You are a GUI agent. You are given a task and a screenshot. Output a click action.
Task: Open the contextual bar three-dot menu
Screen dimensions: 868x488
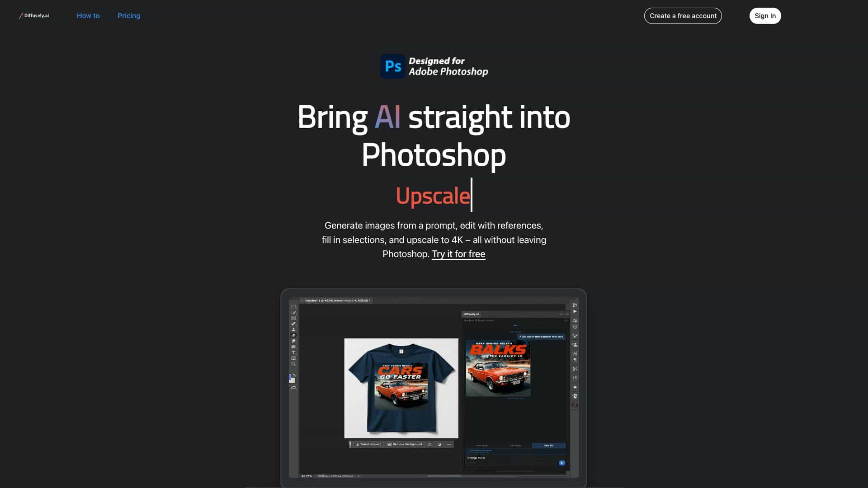[449, 444]
